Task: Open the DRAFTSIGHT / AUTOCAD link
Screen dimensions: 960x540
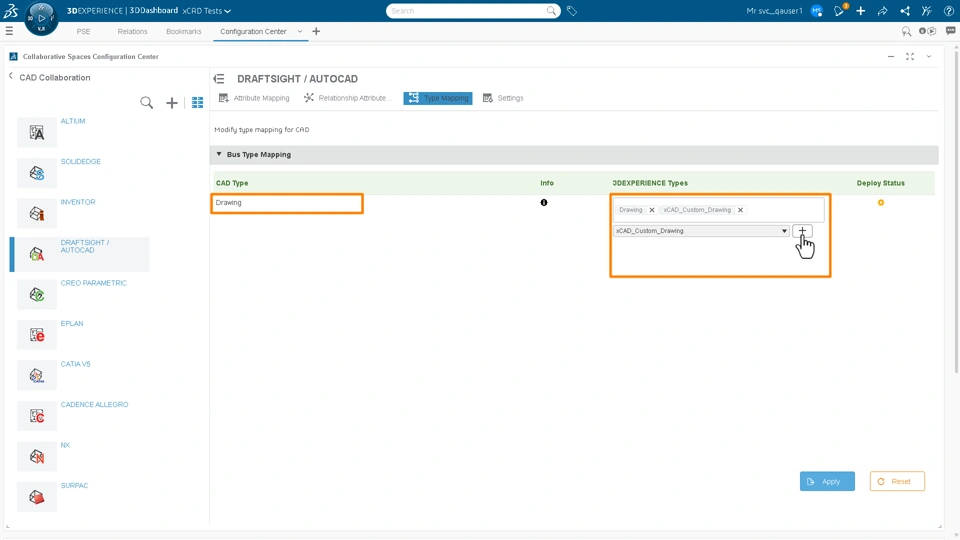Action: click(84, 246)
